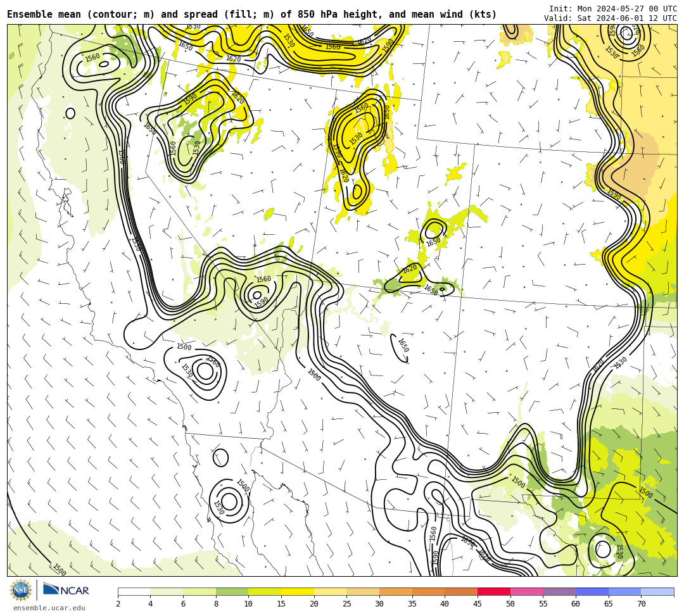Click the colorbar tick label 4

[151, 604]
